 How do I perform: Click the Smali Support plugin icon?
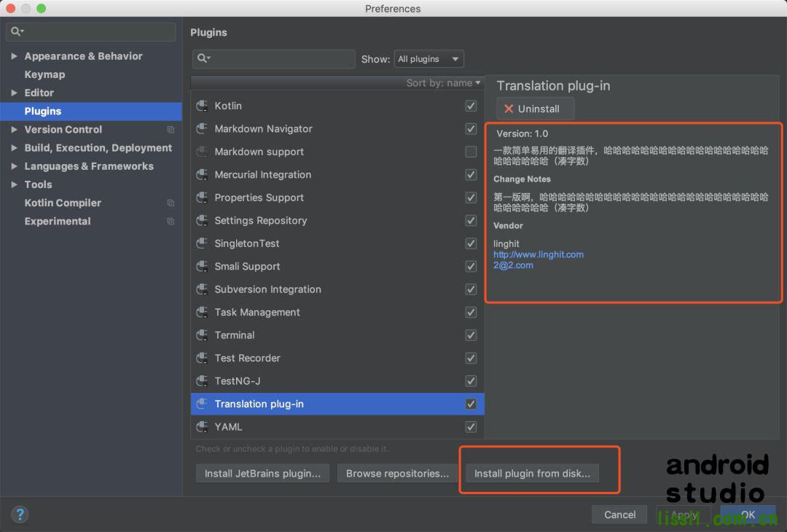pos(203,267)
